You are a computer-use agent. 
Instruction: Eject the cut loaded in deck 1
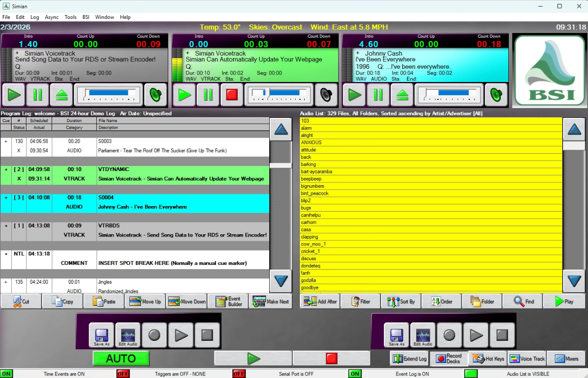click(x=62, y=95)
